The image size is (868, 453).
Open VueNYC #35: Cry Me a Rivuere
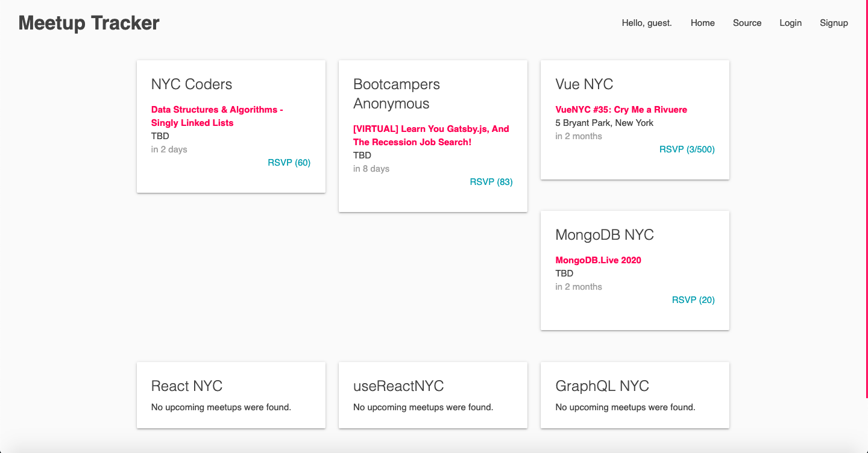click(621, 110)
